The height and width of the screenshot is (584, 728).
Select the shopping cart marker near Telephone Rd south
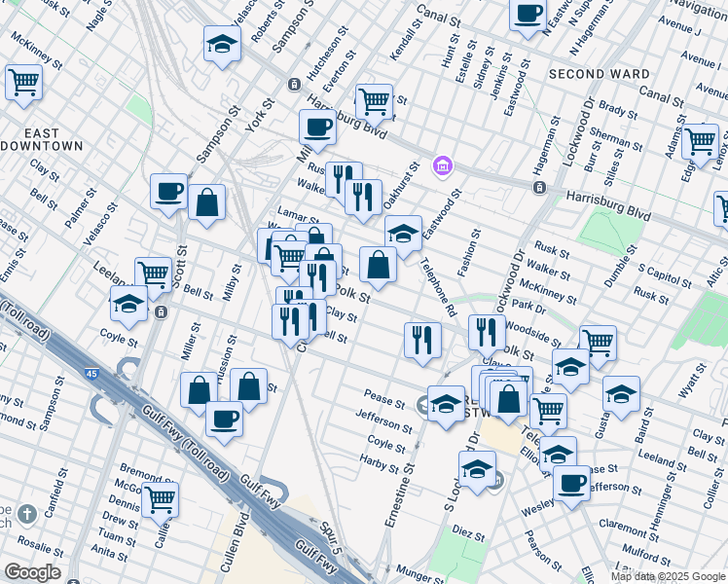(x=548, y=415)
